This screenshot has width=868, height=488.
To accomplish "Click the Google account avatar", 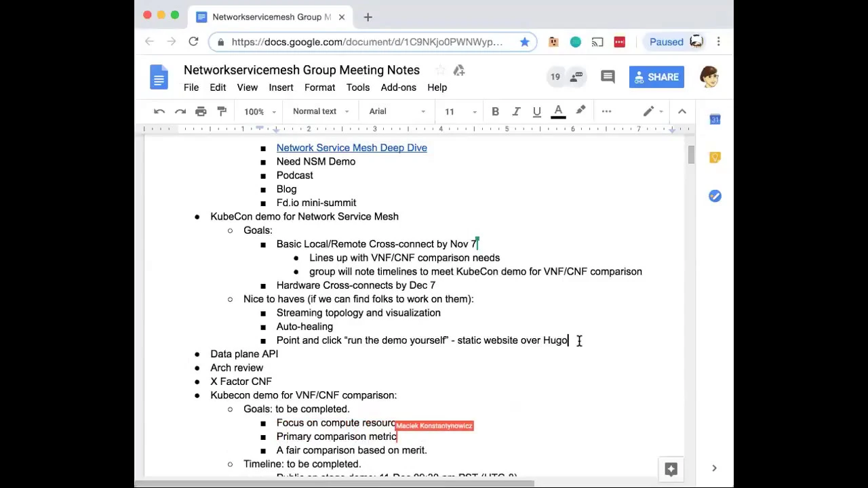I will tap(709, 77).
